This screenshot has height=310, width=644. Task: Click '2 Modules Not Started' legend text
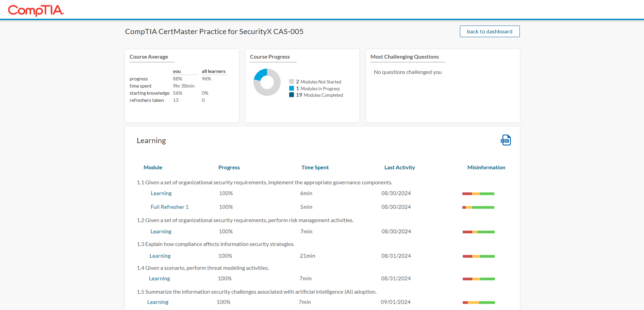coord(318,82)
